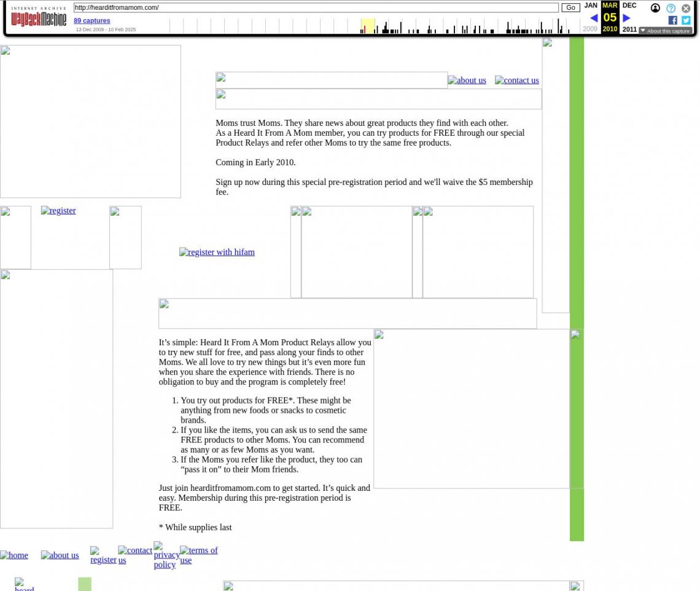Go to previous capture arrow
Screen dimensions: 700x591
[x=594, y=18]
